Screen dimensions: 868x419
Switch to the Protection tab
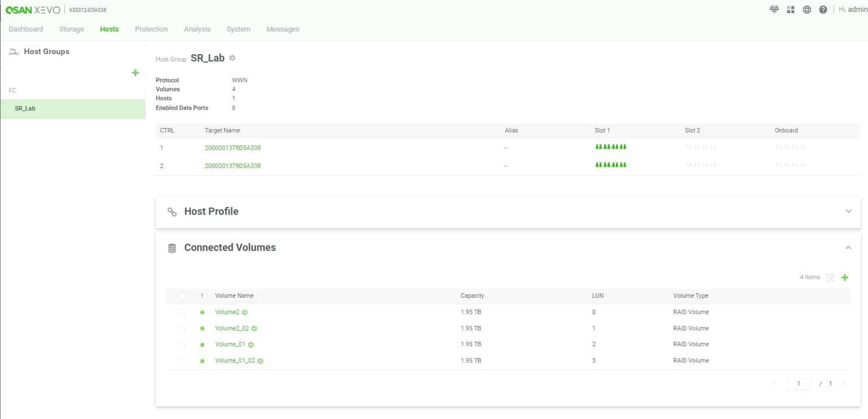tap(151, 29)
